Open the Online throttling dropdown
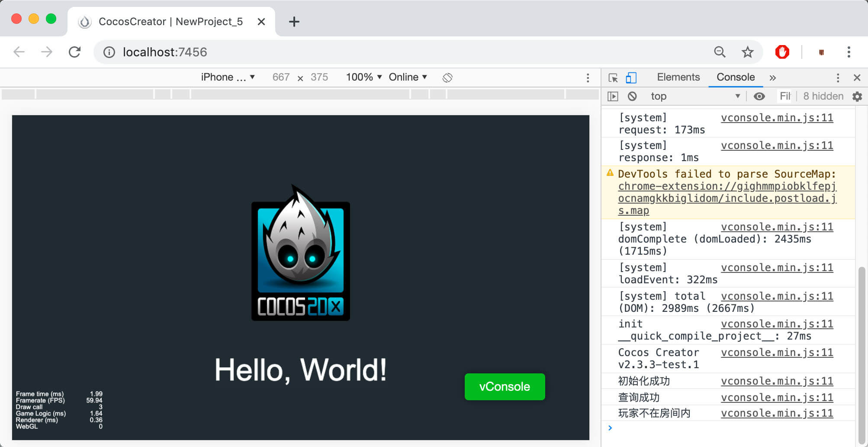The width and height of the screenshot is (868, 447). 408,77
